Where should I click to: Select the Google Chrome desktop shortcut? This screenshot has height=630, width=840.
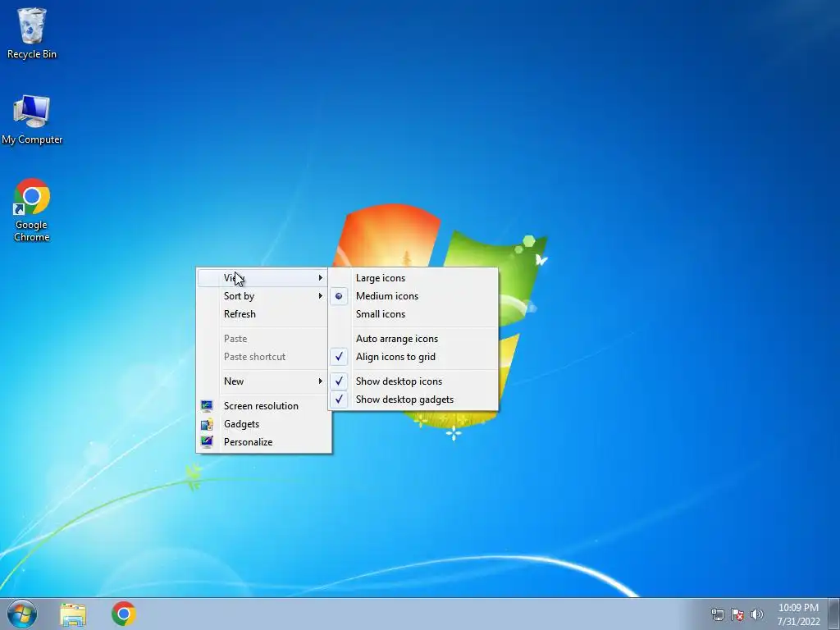pyautogui.click(x=32, y=210)
